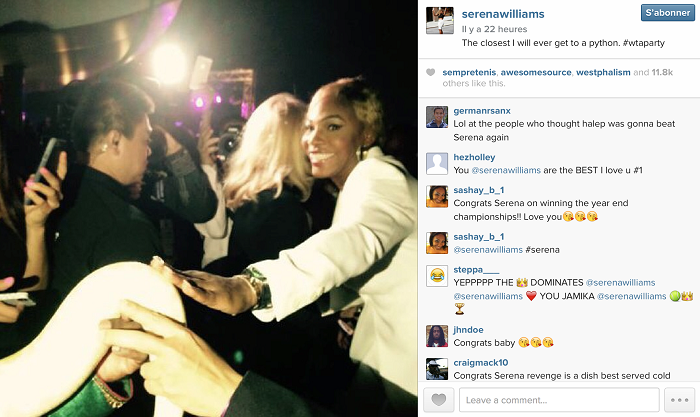The height and width of the screenshot is (417, 700).
Task: Click the heart like button beside comment box
Action: point(438,400)
